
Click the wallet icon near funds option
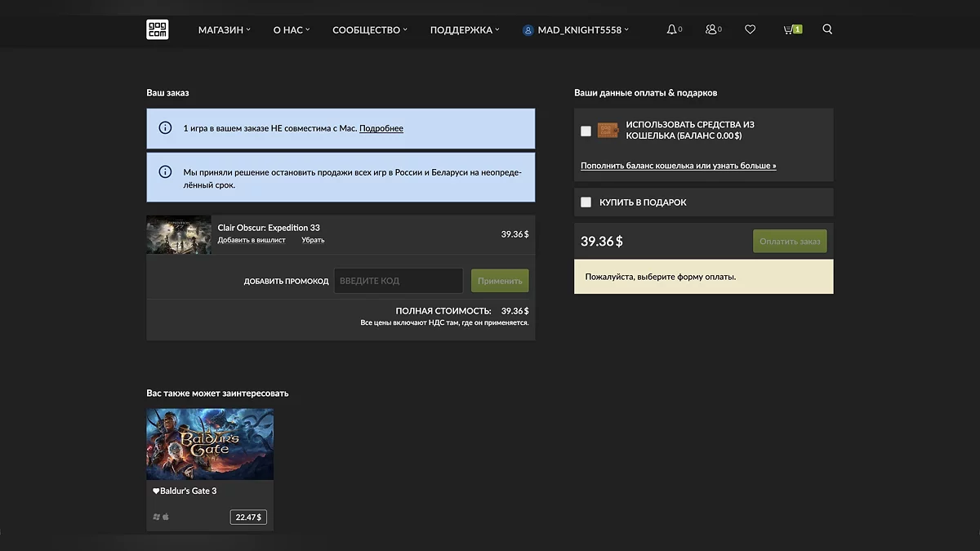point(608,130)
